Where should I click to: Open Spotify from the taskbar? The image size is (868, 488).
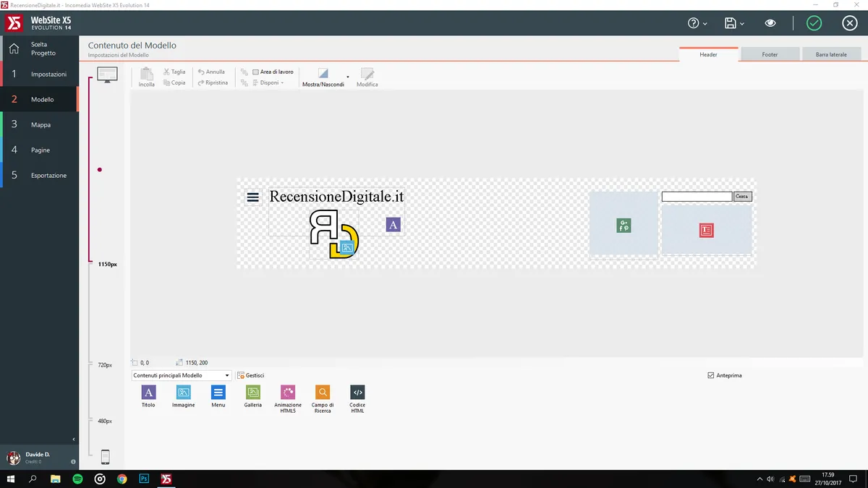[77, 479]
